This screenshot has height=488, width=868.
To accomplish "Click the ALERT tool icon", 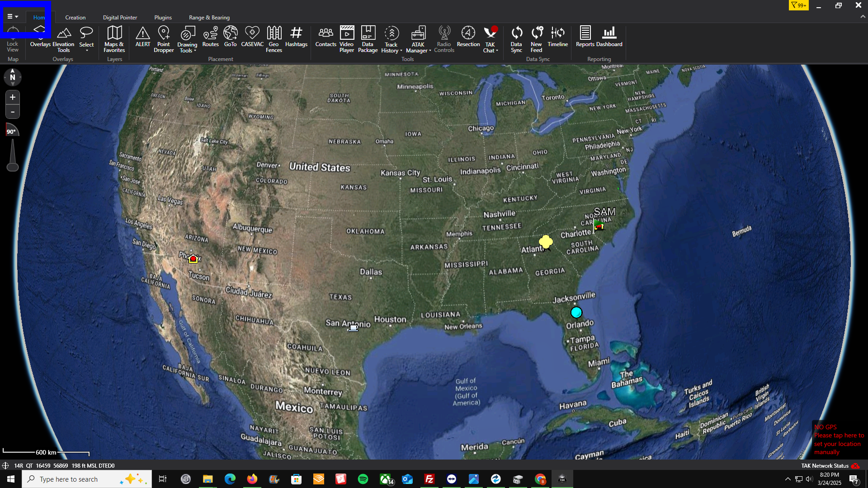I will click(143, 37).
